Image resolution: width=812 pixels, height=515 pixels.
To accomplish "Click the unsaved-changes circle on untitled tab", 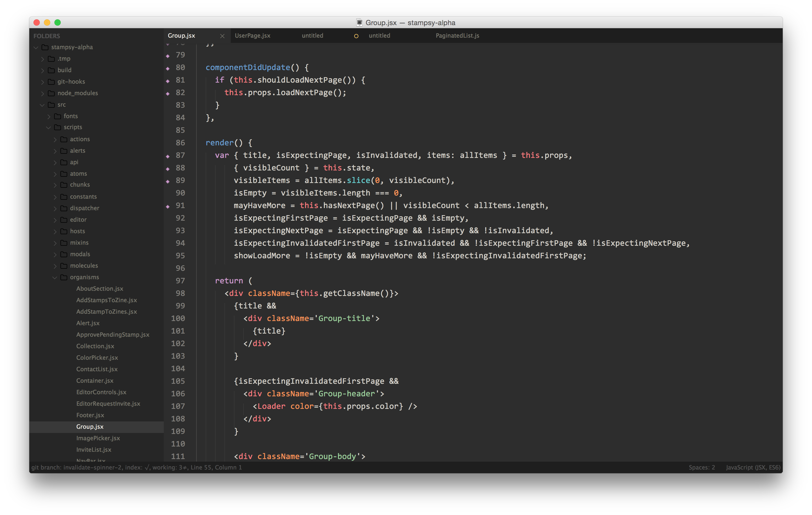I will click(x=356, y=36).
